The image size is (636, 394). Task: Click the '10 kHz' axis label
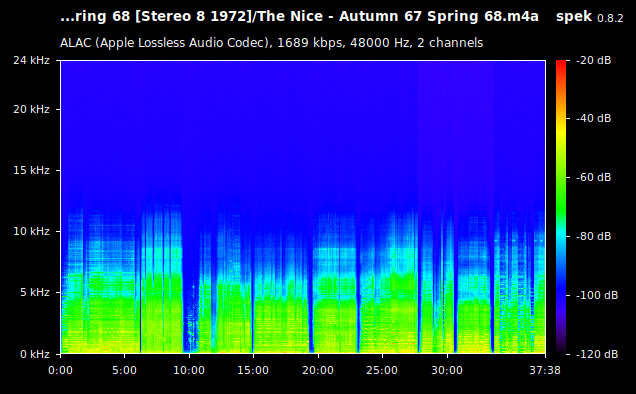[x=31, y=231]
